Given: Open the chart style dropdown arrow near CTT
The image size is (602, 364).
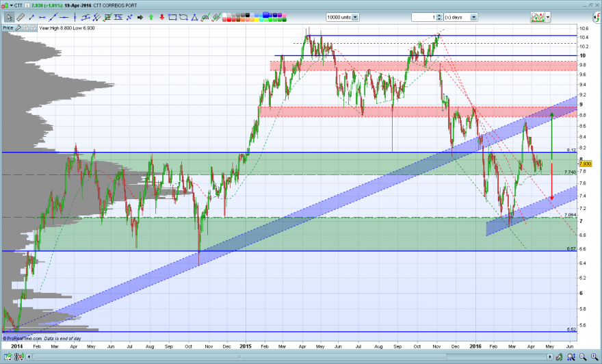Looking at the screenshot, I should (x=11, y=5).
